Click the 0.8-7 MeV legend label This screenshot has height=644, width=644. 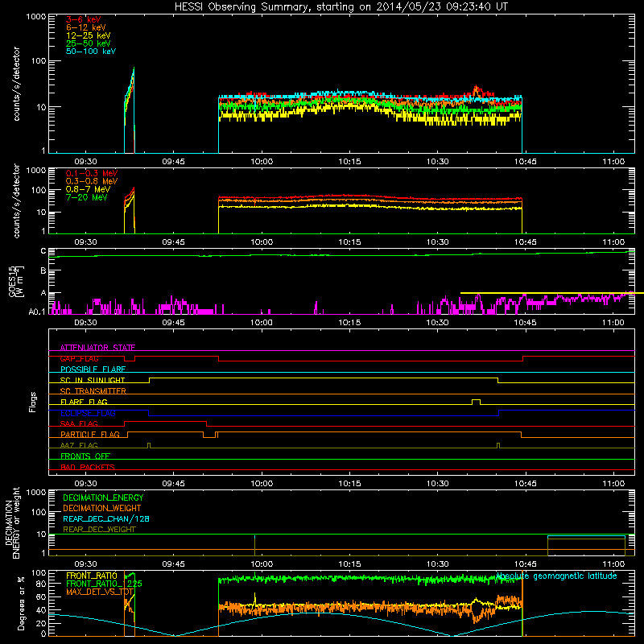click(x=88, y=189)
